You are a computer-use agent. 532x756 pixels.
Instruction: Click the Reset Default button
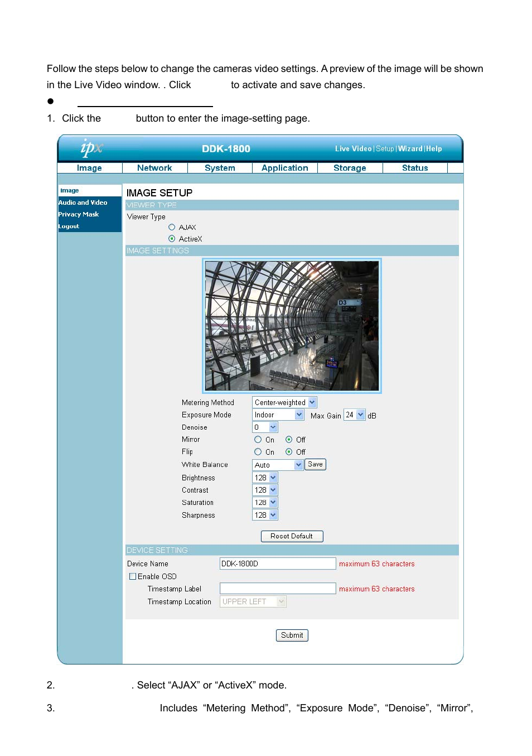292,536
